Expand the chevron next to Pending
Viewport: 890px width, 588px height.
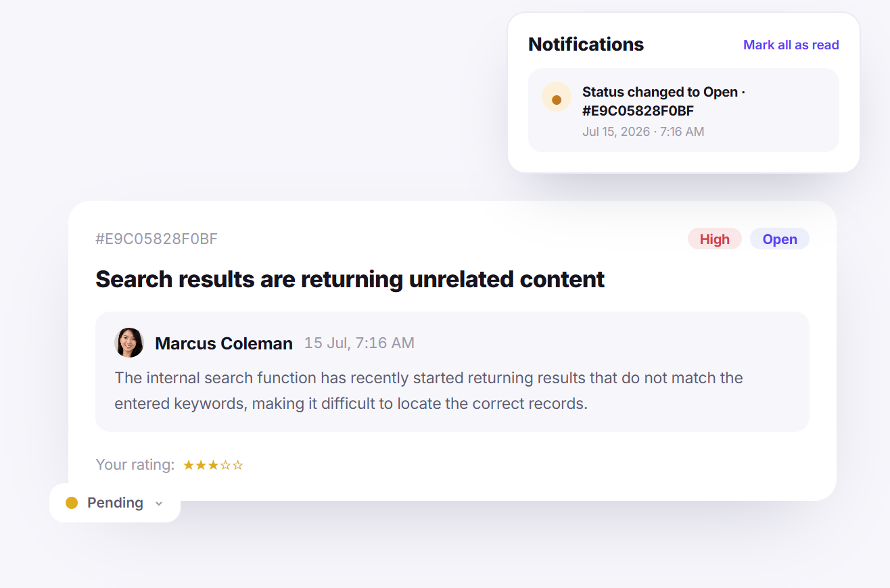click(159, 504)
